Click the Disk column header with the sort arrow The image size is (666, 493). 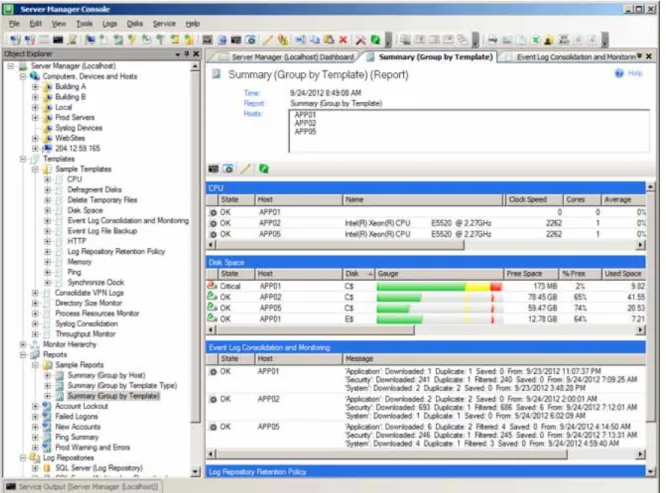pyautogui.click(x=358, y=274)
